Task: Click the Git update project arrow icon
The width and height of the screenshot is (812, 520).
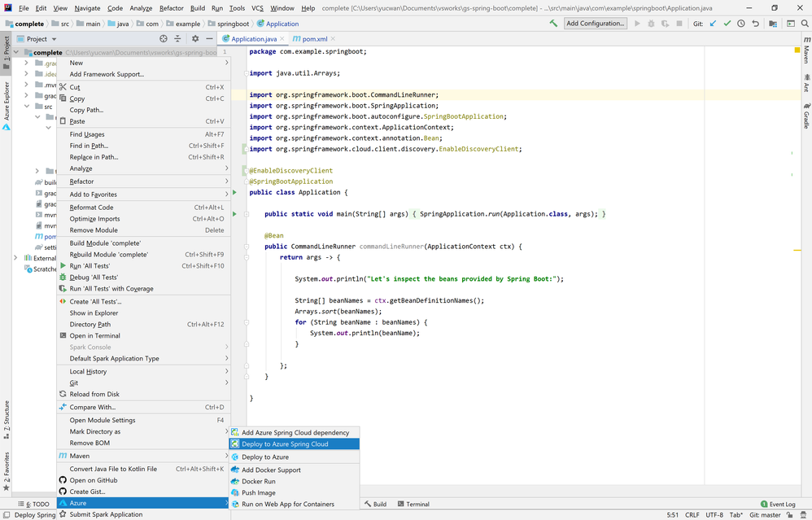Action: [713, 24]
